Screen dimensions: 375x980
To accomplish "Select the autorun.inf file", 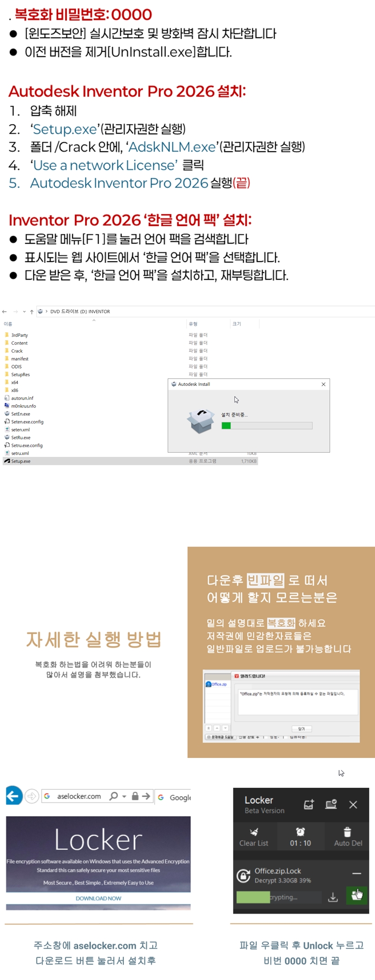I will point(19,398).
